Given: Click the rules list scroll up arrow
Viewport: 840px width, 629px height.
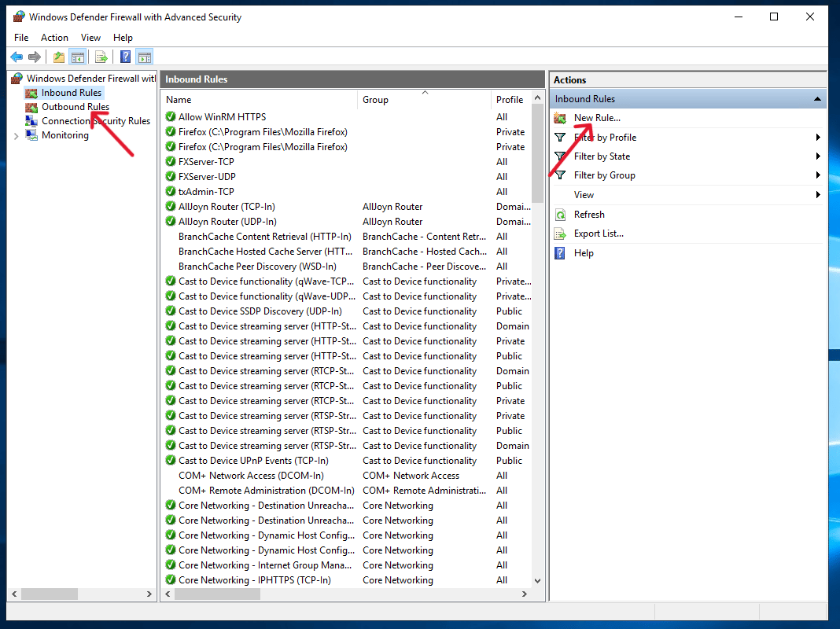Looking at the screenshot, I should pyautogui.click(x=537, y=98).
